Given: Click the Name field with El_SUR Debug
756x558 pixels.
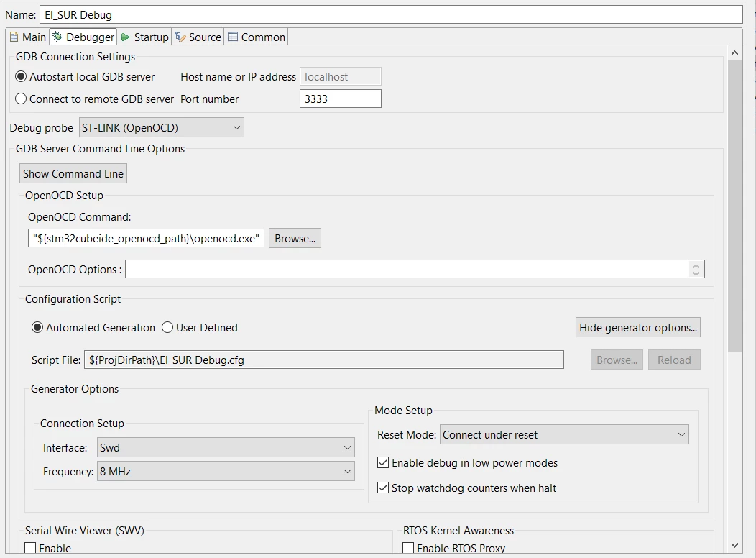Looking at the screenshot, I should pyautogui.click(x=391, y=14).
